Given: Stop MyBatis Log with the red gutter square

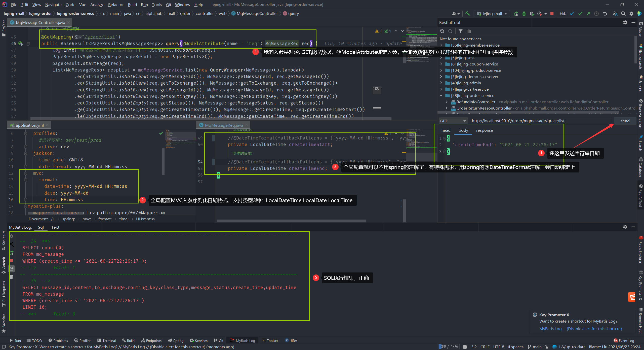Looking at the screenshot, I should [x=11, y=261].
